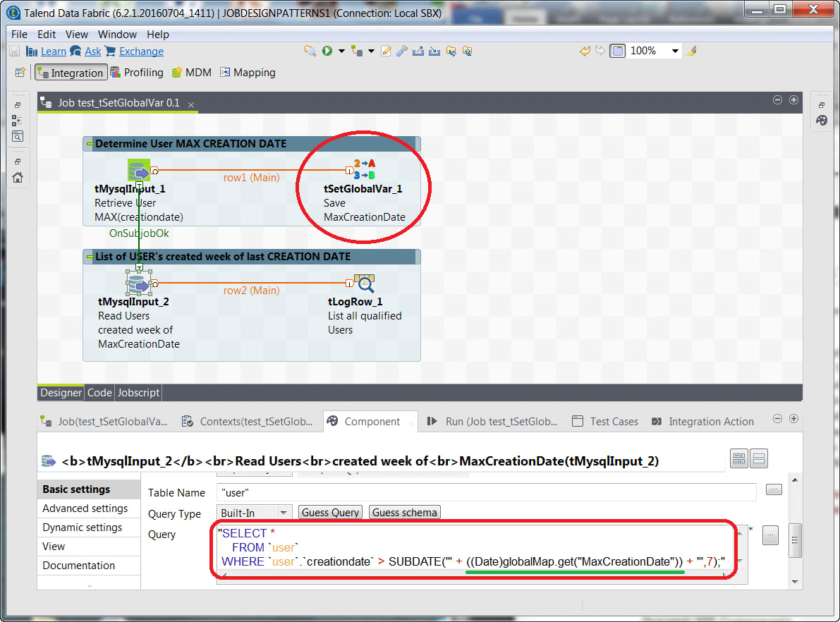This screenshot has width=840, height=622.
Task: Run the current Job from the toolbar
Action: 326,51
